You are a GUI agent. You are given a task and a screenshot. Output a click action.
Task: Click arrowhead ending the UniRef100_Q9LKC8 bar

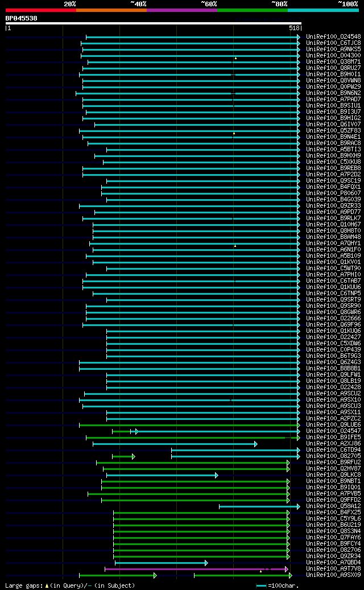coord(217,475)
